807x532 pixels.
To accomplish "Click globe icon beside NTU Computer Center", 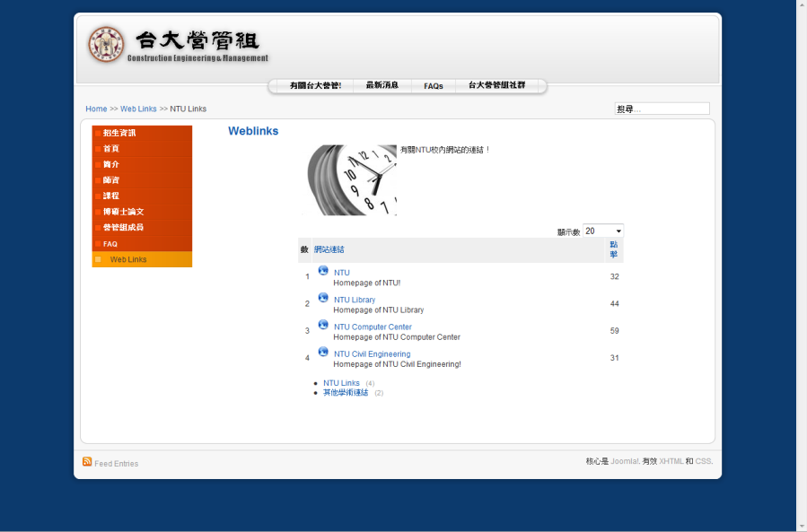I will (323, 325).
